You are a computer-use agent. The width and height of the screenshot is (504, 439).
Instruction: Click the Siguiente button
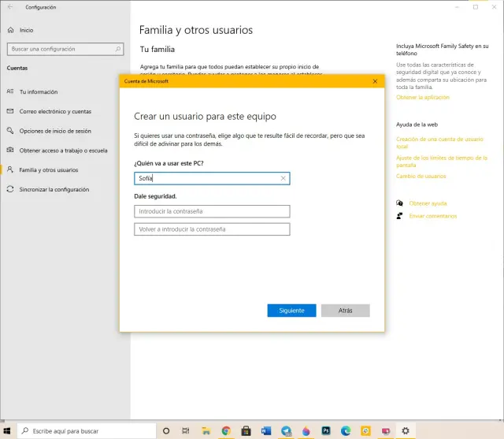[x=291, y=311]
